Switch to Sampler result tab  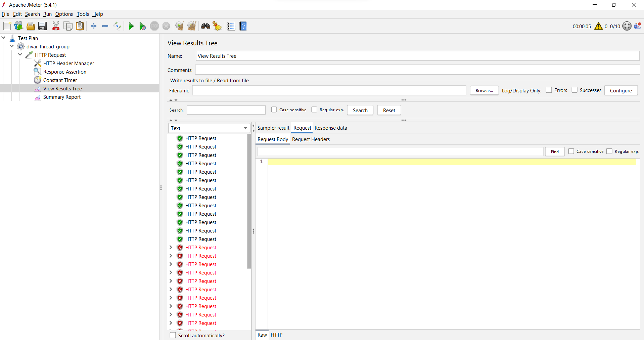tap(273, 128)
